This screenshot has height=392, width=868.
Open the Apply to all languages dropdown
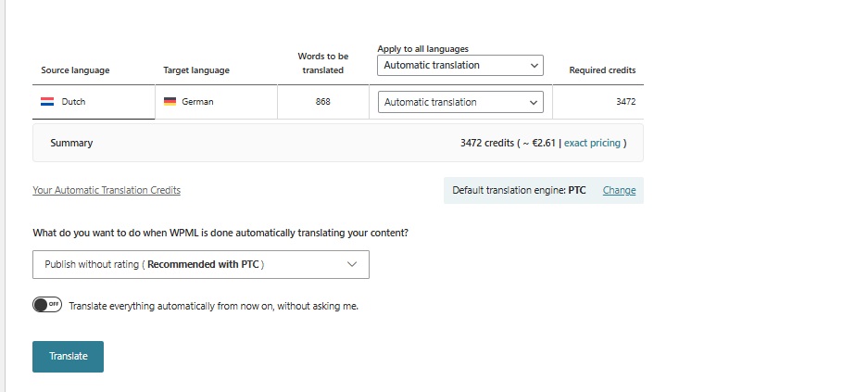[460, 66]
